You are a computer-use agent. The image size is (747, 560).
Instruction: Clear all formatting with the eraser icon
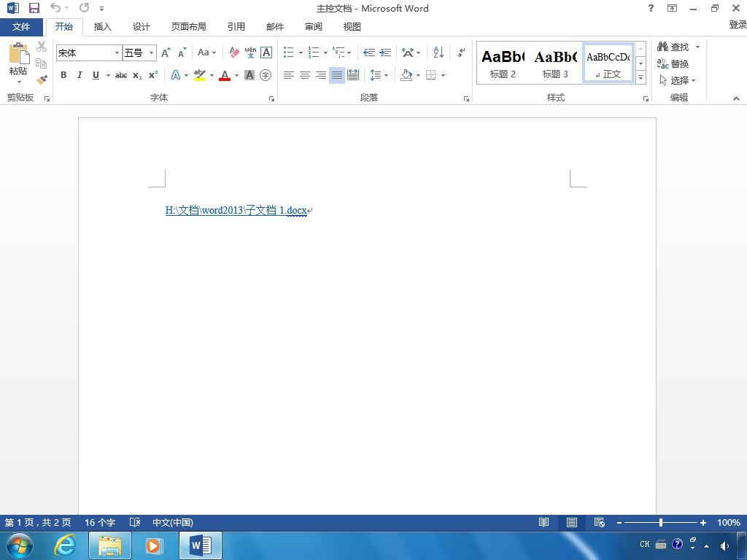[234, 52]
